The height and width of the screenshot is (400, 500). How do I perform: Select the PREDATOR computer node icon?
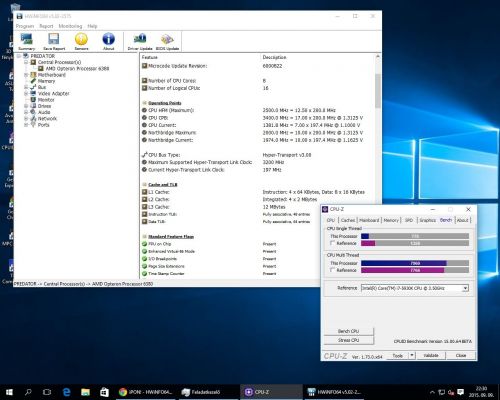click(26, 56)
